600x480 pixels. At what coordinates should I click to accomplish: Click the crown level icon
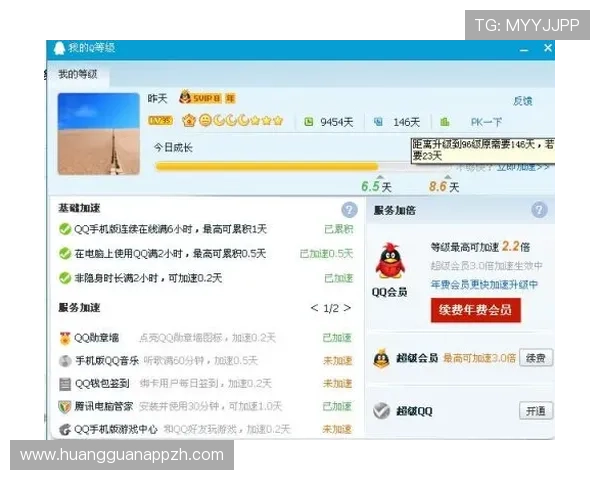189,121
